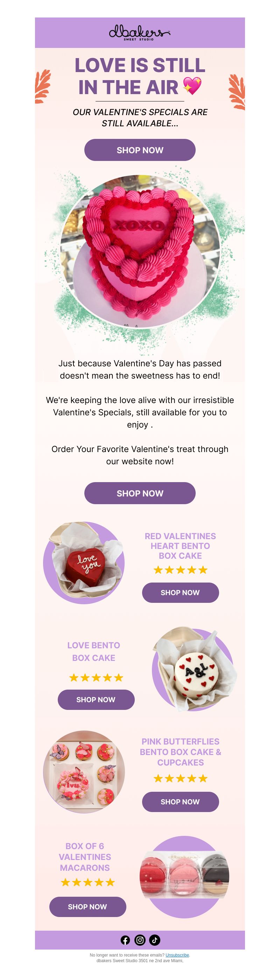The image size is (280, 980).
Task: Shop the Love Bento Box Cake
Action: pos(96,699)
